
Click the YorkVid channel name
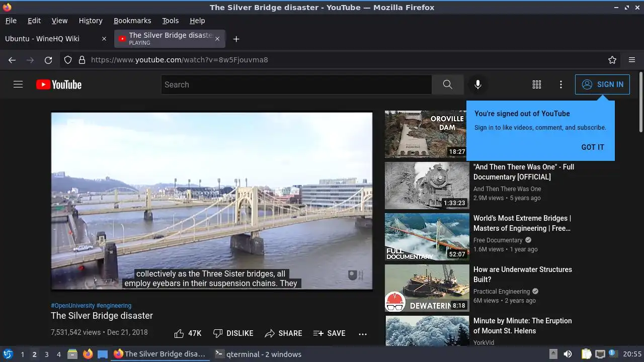484,343
